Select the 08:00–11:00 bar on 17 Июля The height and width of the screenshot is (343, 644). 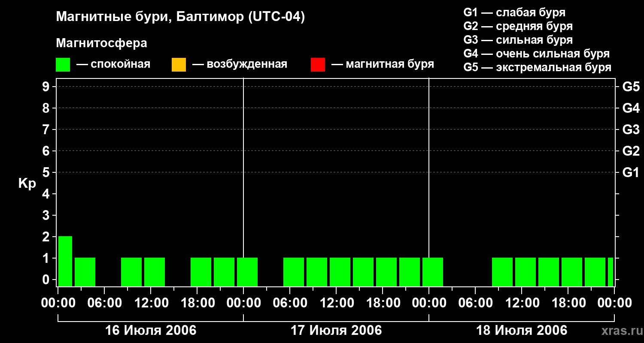(317, 272)
